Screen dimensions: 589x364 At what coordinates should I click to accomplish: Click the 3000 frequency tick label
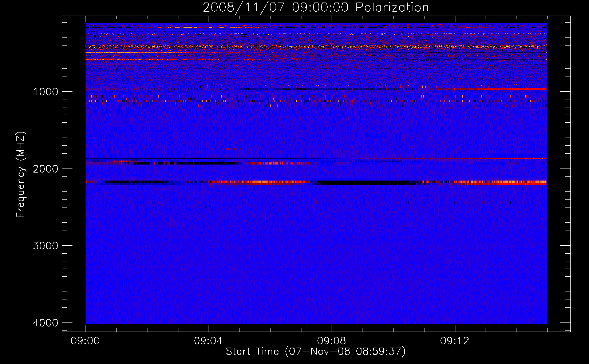(x=46, y=246)
